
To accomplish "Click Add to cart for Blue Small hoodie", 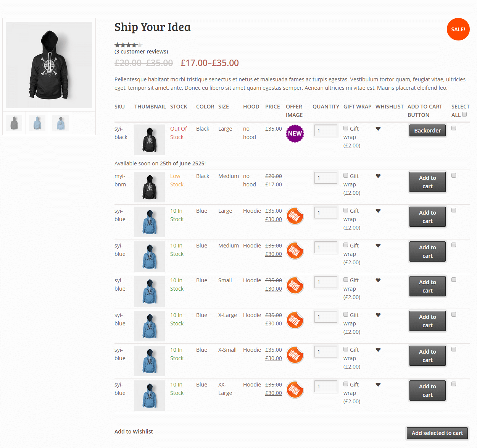I will 427,286.
